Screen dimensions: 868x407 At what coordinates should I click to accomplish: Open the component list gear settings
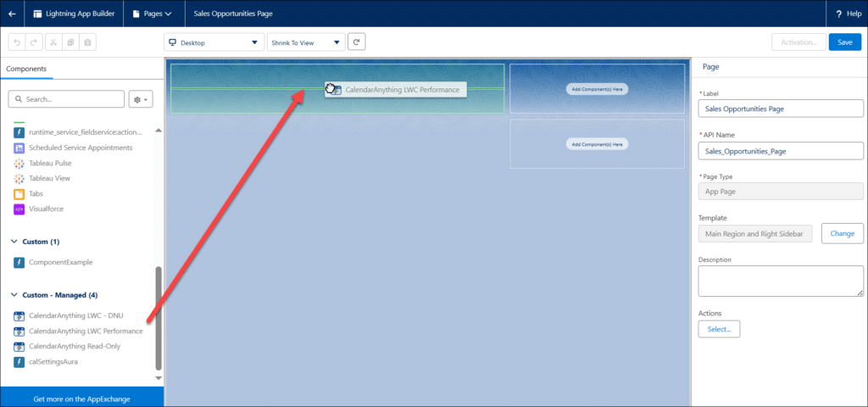click(141, 99)
